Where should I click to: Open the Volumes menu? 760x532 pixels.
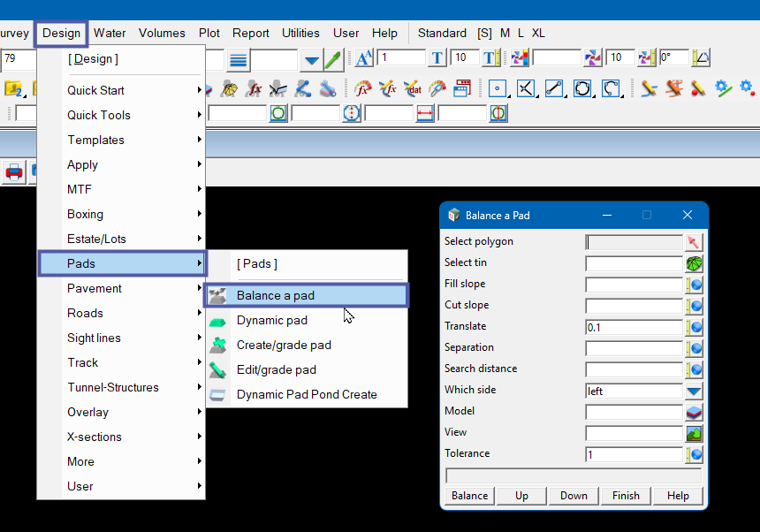(162, 33)
